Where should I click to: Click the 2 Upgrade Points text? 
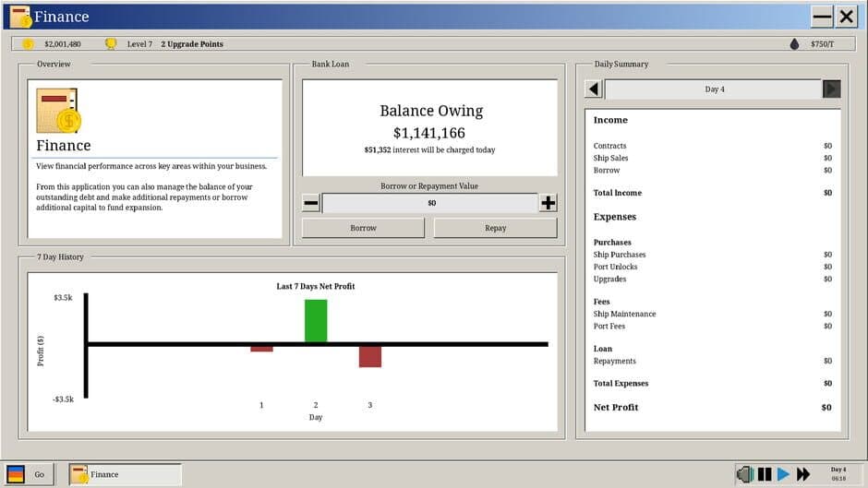tap(192, 43)
